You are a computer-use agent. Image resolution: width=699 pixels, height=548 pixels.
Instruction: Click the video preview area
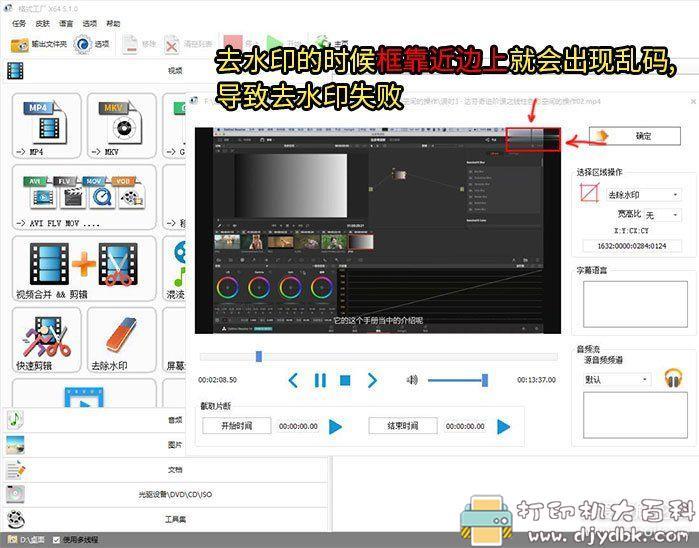tap(378, 230)
